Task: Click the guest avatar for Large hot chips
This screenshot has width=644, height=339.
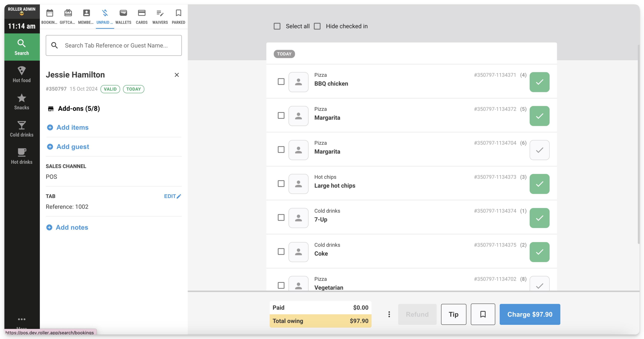Action: pyautogui.click(x=298, y=184)
